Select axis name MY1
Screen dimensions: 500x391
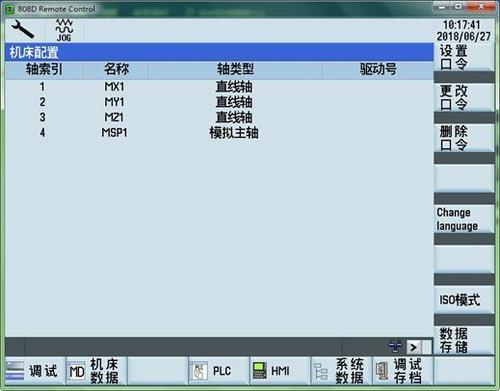(x=114, y=102)
